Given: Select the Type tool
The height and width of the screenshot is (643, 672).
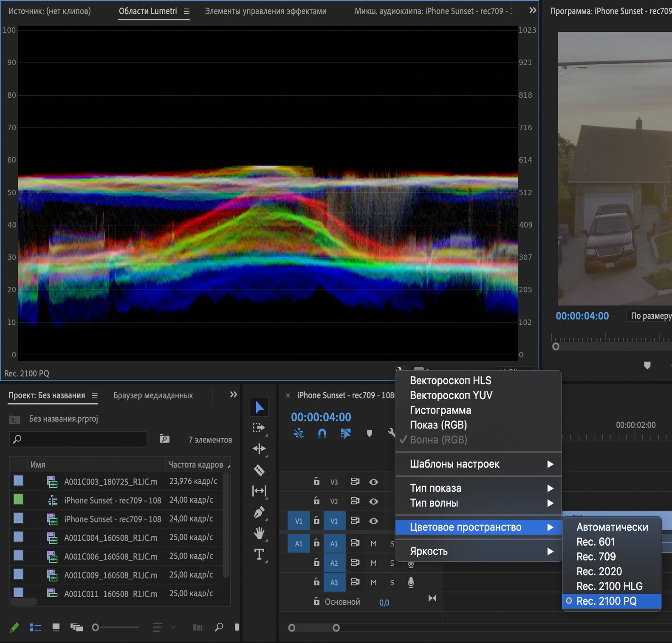Looking at the screenshot, I should [259, 554].
